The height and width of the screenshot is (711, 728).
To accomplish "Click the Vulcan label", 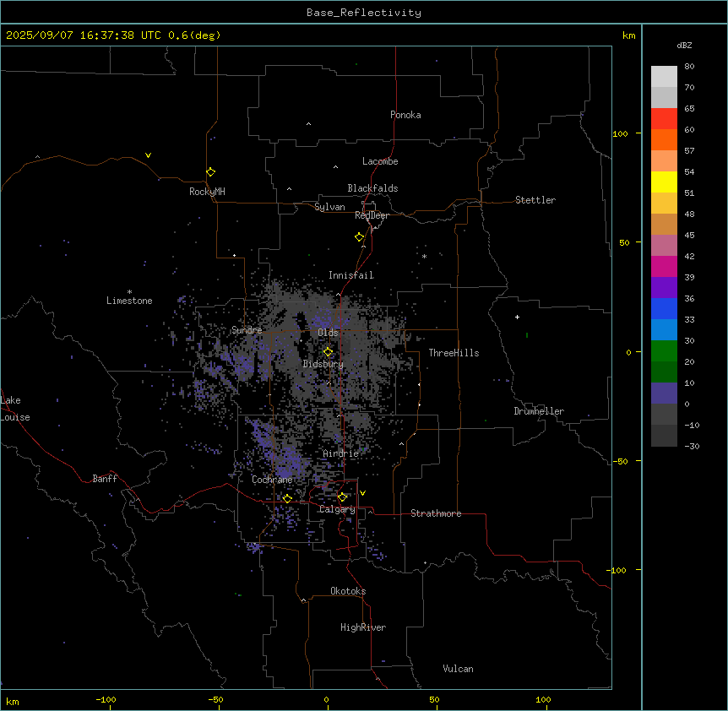I will coord(459,669).
